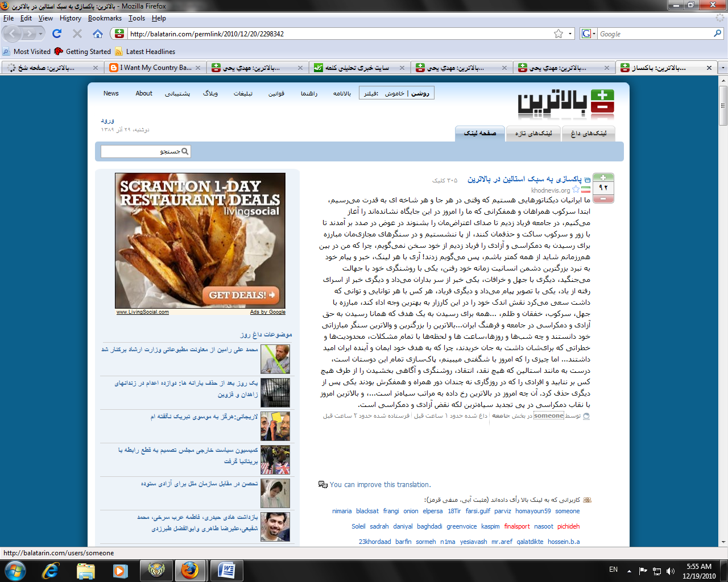
Task: Open voter 'homayoun59' profile link
Action: point(533,511)
